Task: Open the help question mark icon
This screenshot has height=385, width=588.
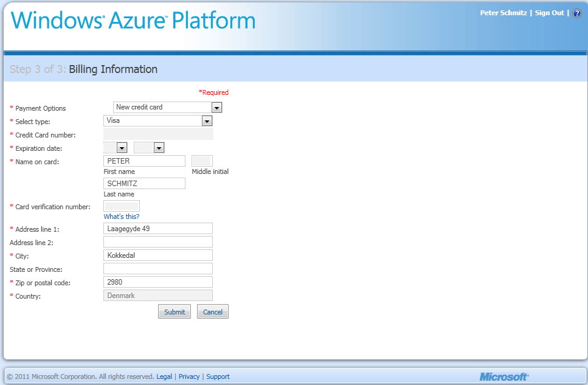Action: (576, 13)
